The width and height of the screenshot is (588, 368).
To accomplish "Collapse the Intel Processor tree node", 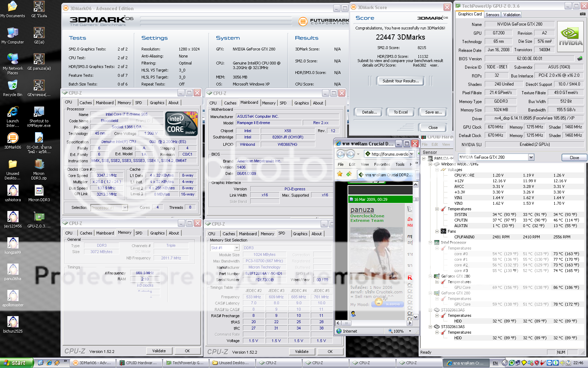I will [430, 243].
